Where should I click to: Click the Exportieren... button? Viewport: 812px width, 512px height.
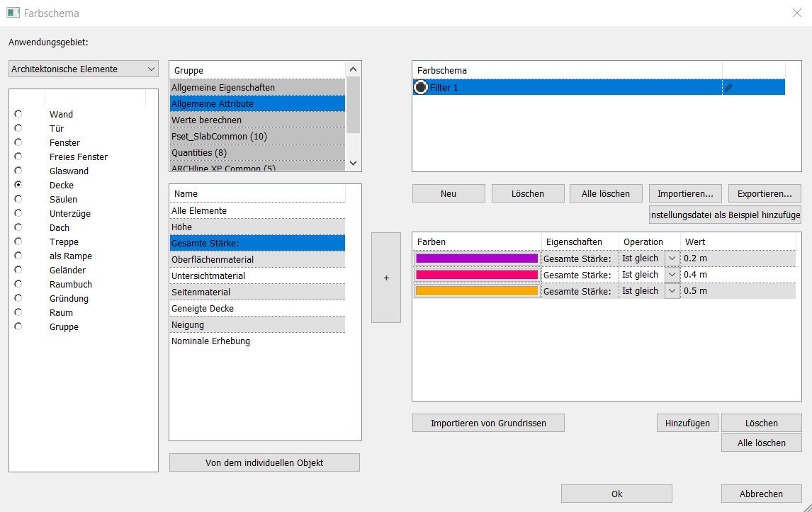pos(765,193)
